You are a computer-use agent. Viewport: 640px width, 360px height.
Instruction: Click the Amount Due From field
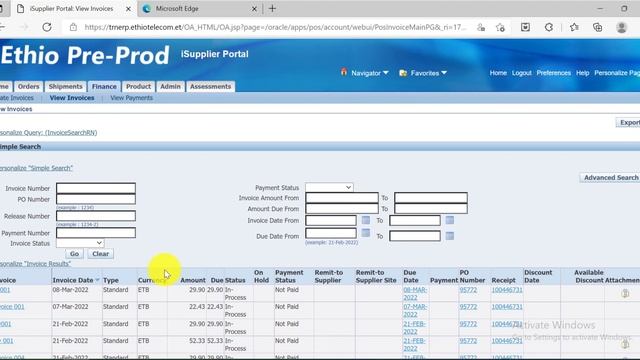pyautogui.click(x=342, y=209)
